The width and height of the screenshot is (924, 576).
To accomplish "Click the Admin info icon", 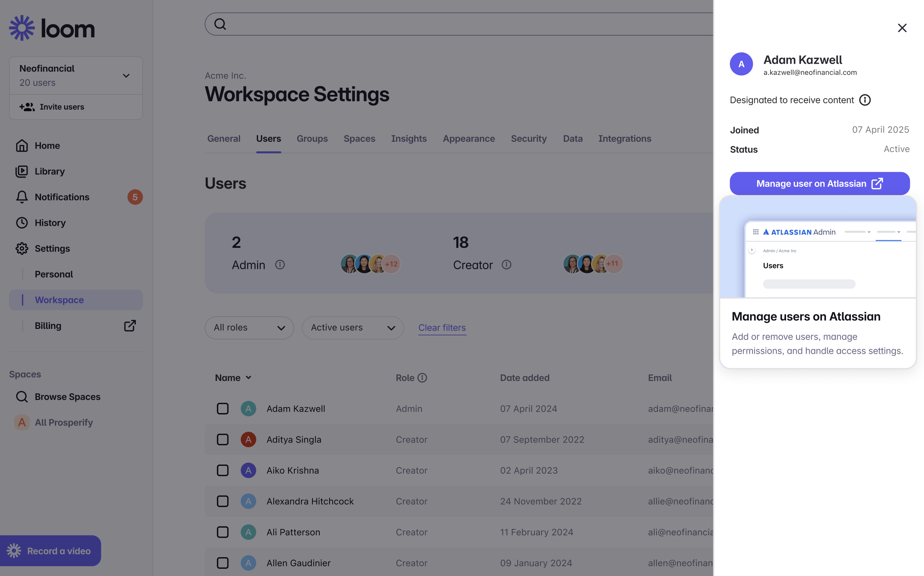I will tap(280, 265).
